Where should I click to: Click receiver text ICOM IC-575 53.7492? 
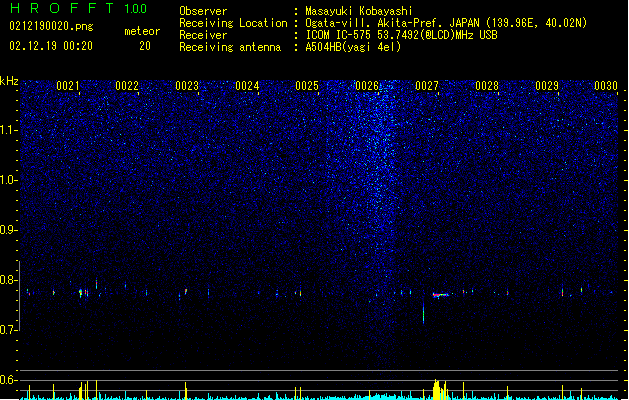(x=401, y=35)
